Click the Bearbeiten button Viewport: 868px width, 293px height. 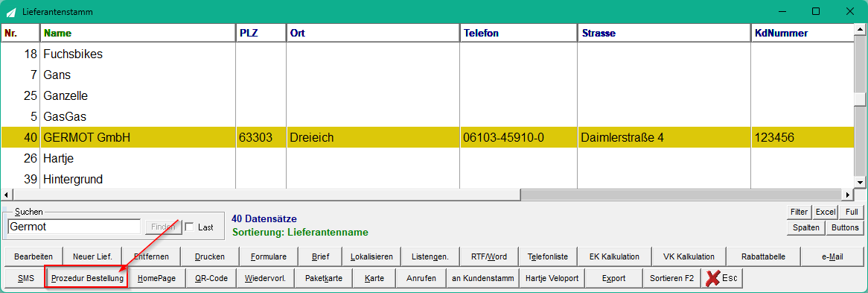[x=33, y=257]
